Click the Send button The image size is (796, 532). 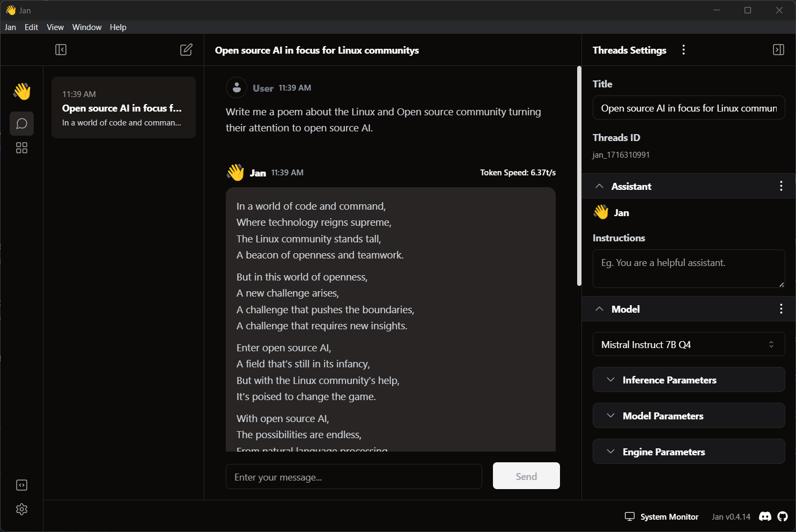tap(526, 476)
